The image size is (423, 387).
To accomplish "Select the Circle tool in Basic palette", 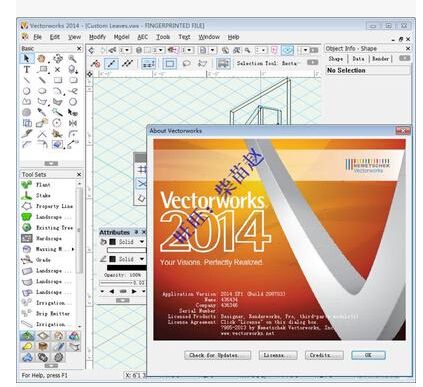I will [27, 91].
